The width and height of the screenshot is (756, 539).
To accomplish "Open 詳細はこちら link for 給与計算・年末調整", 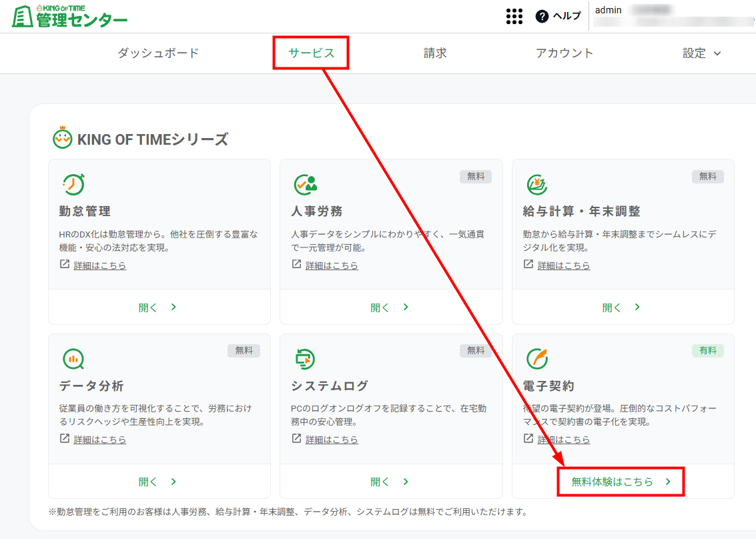I will click(564, 265).
